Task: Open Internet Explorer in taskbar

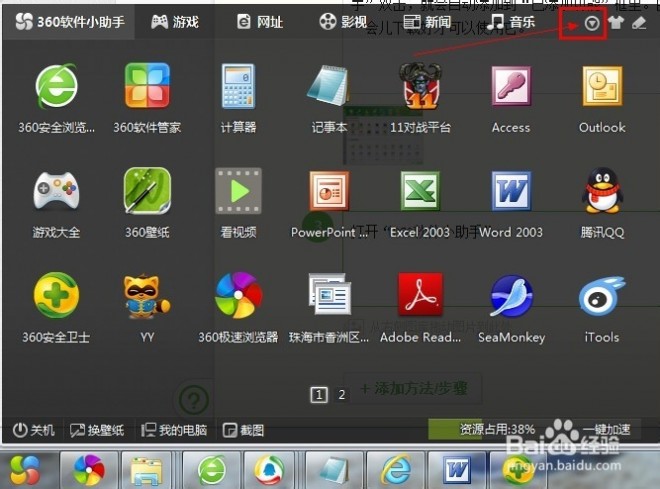Action: [x=396, y=469]
